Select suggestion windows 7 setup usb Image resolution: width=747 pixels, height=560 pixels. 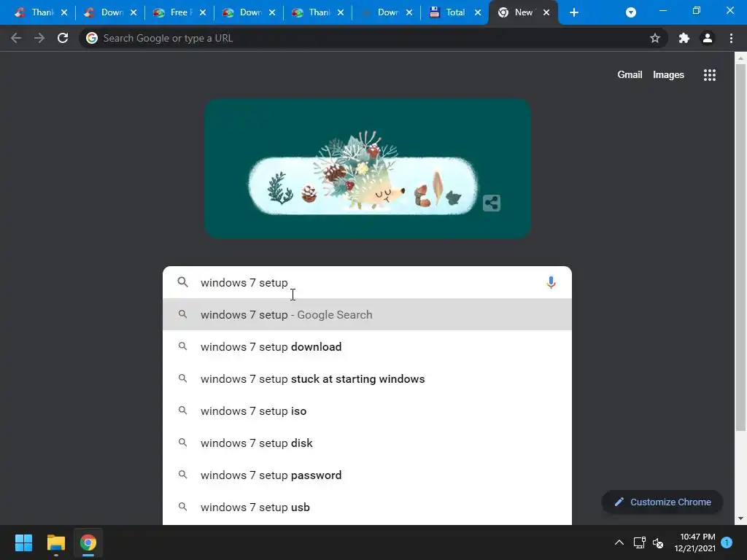tap(367, 507)
